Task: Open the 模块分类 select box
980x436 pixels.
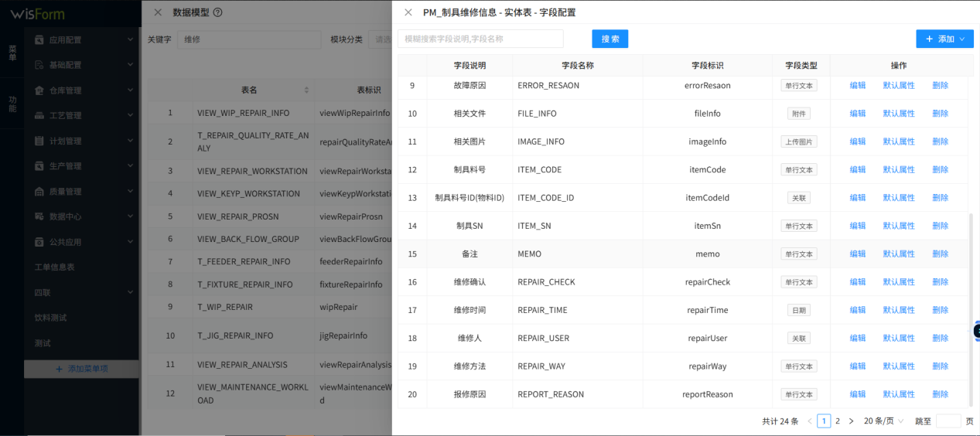Action: [381, 39]
